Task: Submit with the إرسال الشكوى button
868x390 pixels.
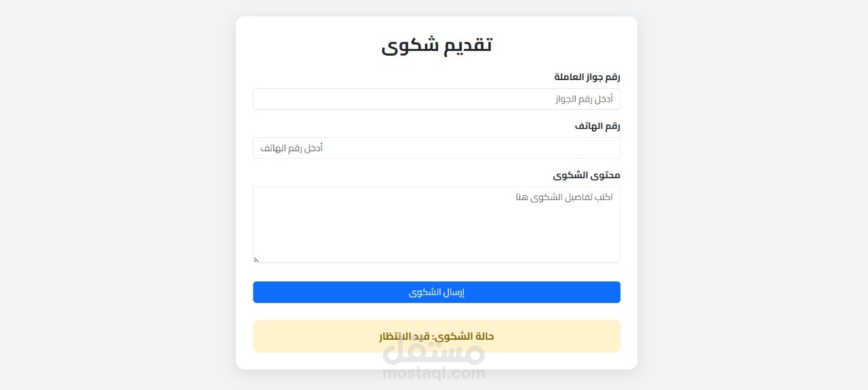Action: tap(437, 292)
